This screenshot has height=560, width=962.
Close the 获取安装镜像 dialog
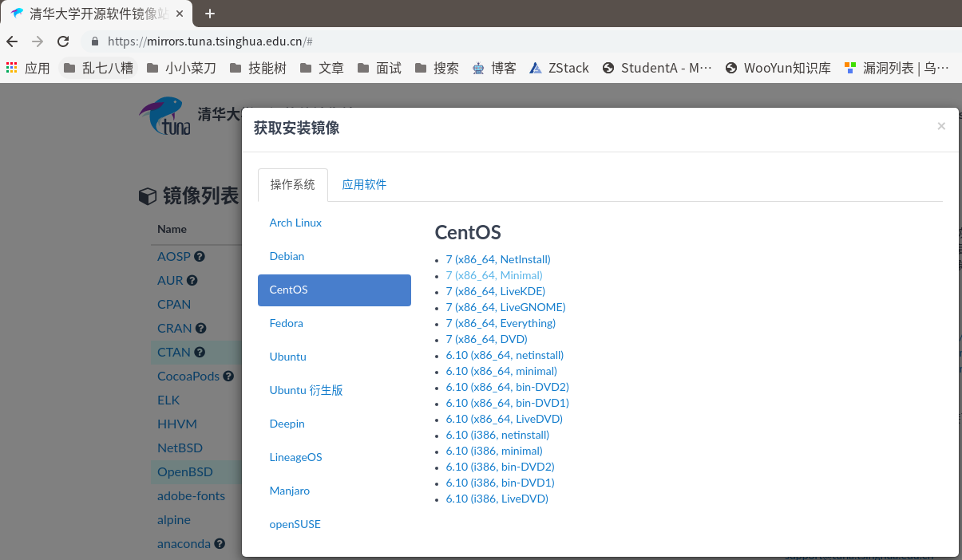pos(941,126)
